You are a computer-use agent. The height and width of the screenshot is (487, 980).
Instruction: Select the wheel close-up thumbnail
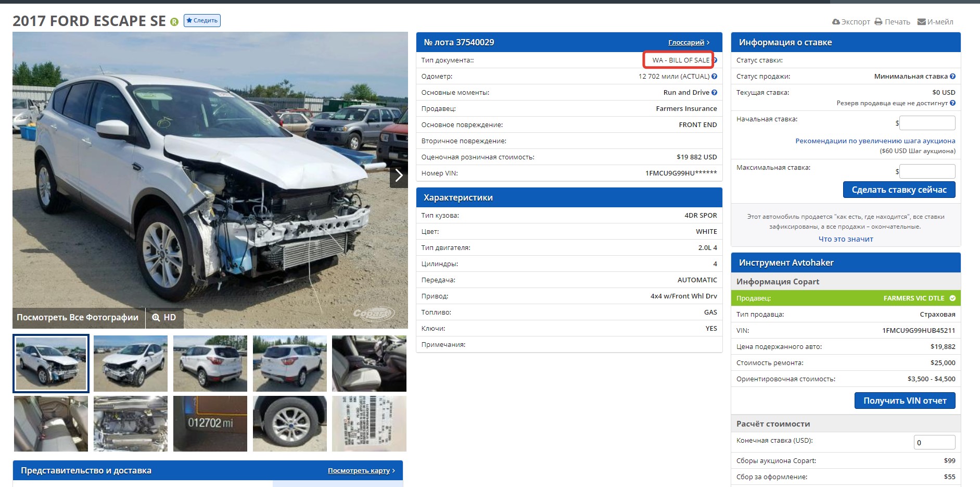[290, 423]
